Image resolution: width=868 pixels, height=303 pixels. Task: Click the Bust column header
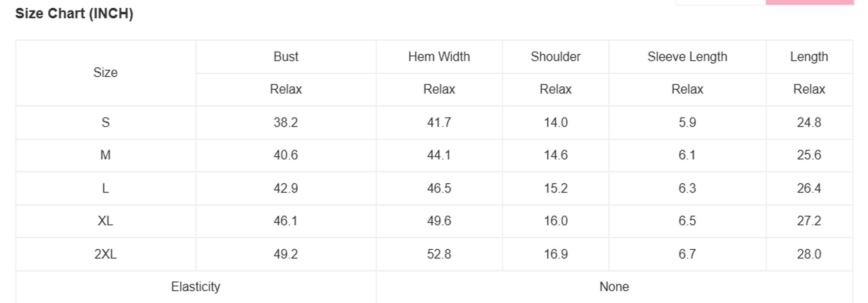coord(286,57)
